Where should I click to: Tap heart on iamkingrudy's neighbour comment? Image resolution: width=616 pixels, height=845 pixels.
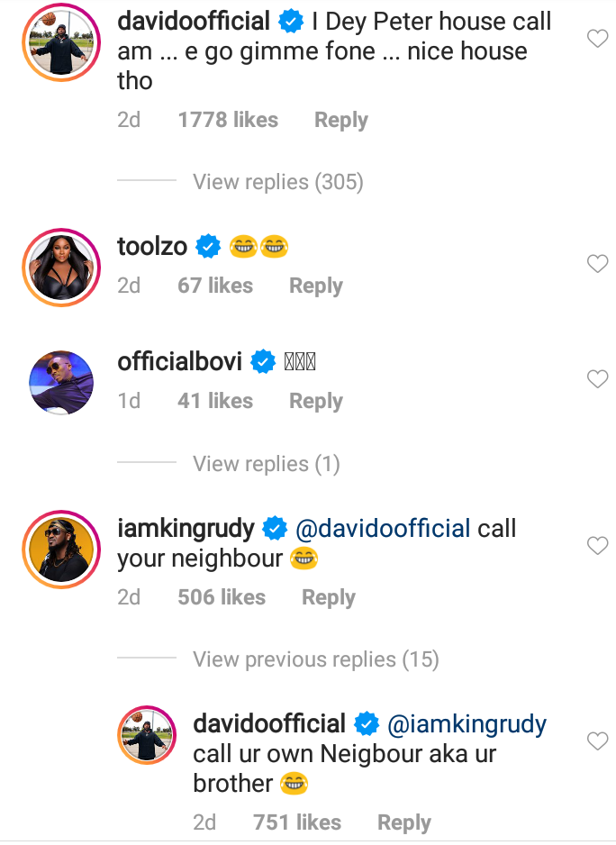click(597, 546)
